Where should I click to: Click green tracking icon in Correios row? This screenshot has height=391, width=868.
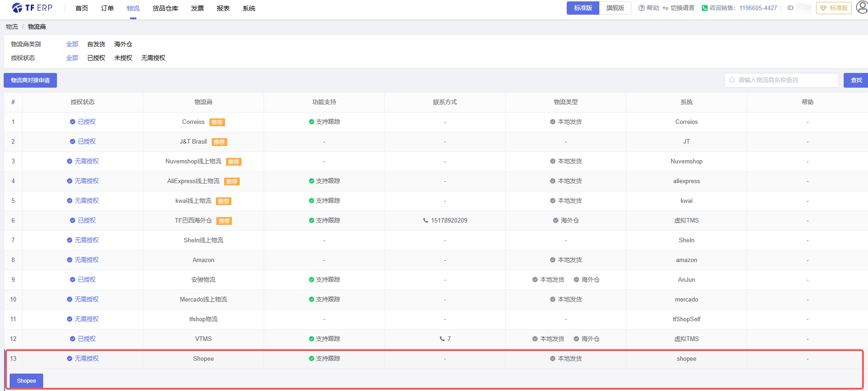(311, 122)
